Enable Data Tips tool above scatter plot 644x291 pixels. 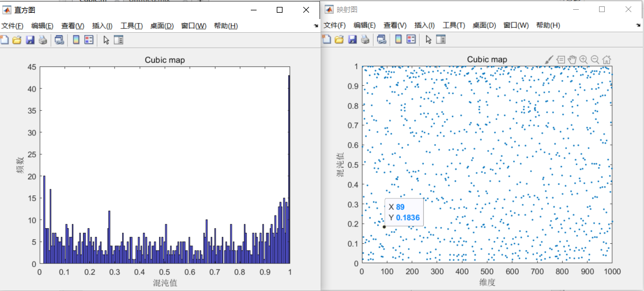[561, 60]
